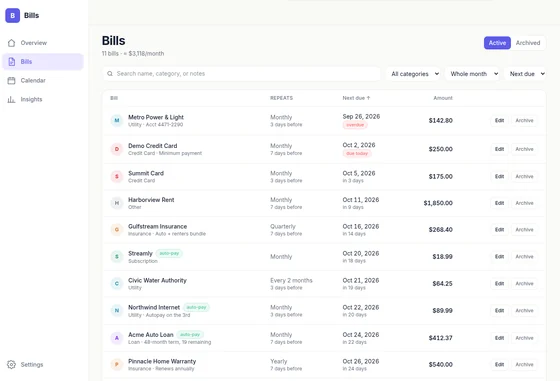Screen dimensions: 560x381
Task: Switch to Archived bills view
Action: 528,43
